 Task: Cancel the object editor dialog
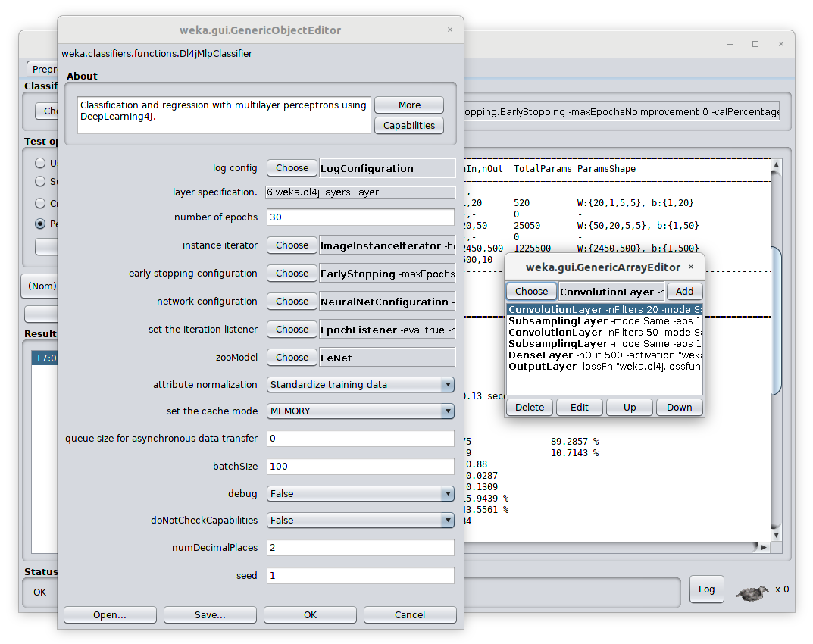coord(410,614)
